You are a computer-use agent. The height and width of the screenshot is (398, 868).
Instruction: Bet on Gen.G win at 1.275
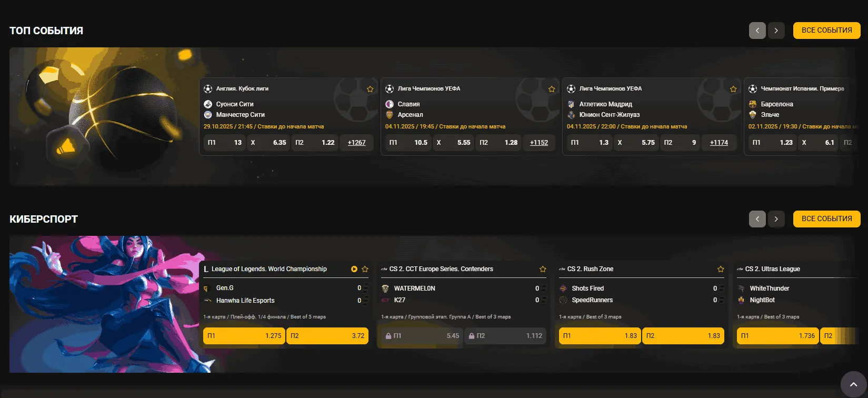click(x=244, y=336)
